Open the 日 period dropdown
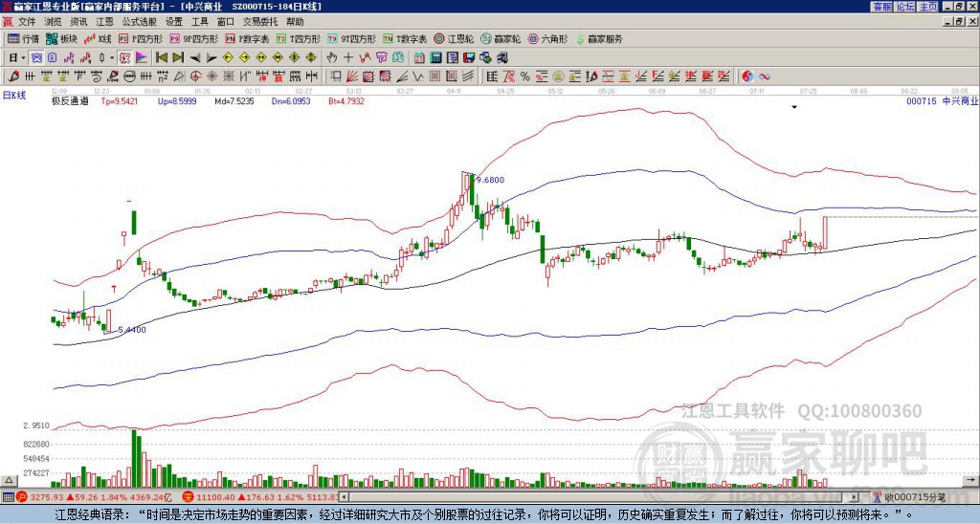The image size is (980, 524). (17, 58)
